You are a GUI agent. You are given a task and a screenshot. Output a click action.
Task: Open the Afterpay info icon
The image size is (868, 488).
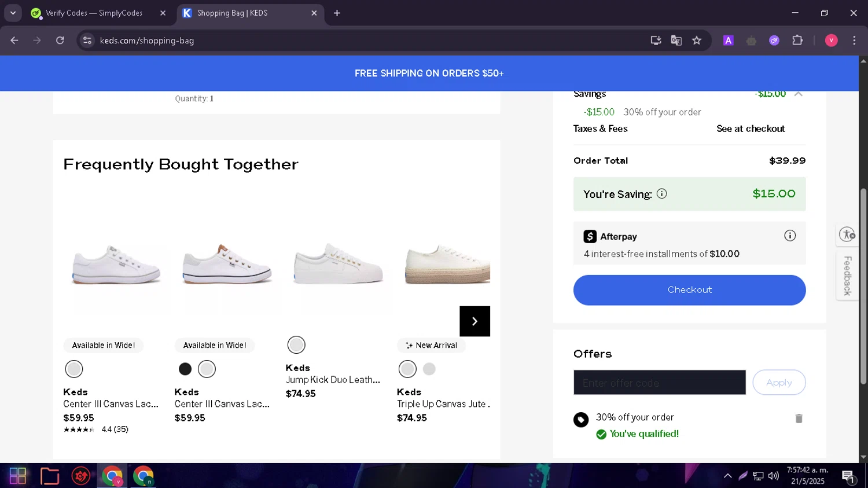click(790, 236)
